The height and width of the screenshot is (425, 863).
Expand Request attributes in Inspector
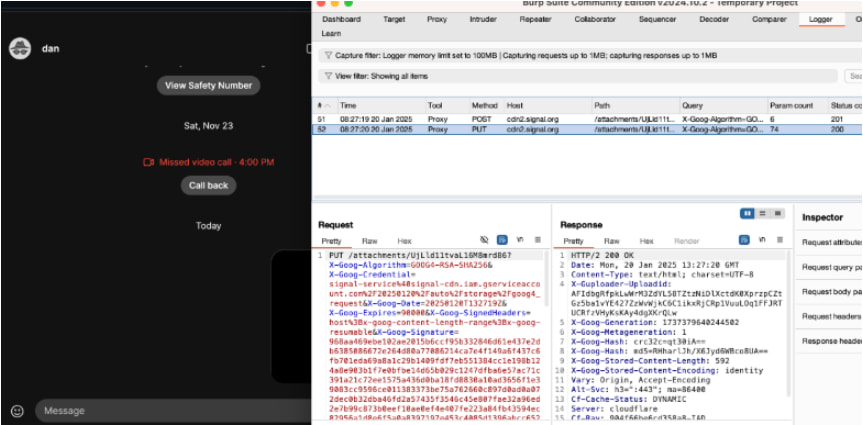tap(832, 242)
